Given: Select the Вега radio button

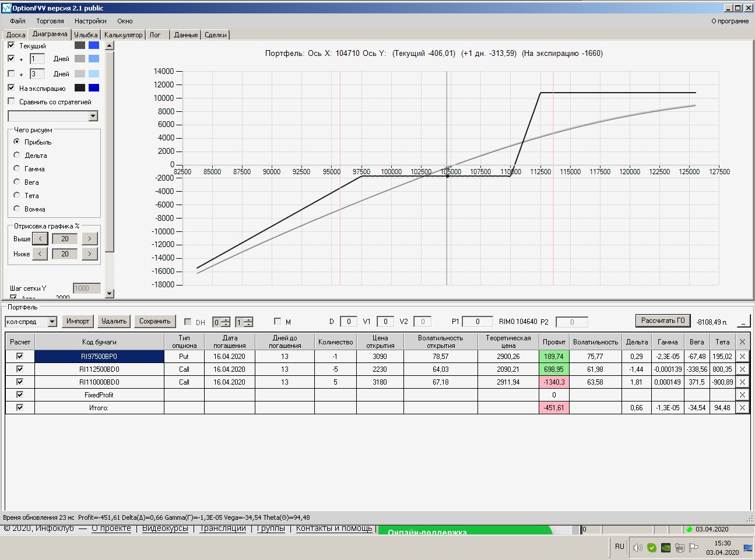Looking at the screenshot, I should coord(17,182).
